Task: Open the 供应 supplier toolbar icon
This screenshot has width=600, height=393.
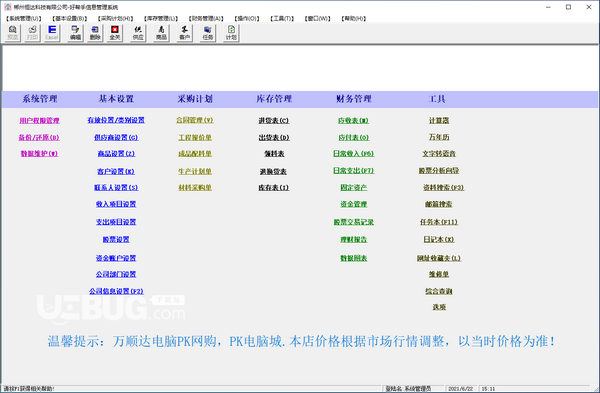Action: click(x=138, y=33)
